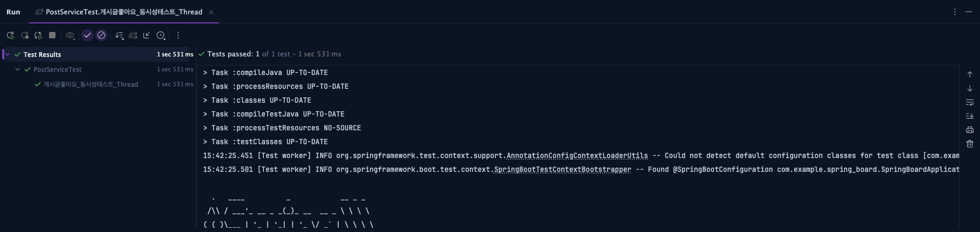Open the eye-icon view options

pyautogui.click(x=70, y=35)
